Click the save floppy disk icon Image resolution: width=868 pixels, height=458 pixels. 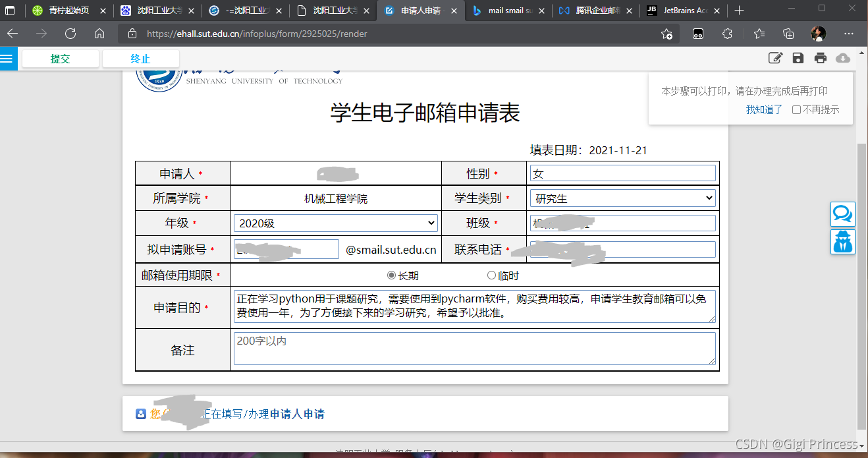point(798,58)
